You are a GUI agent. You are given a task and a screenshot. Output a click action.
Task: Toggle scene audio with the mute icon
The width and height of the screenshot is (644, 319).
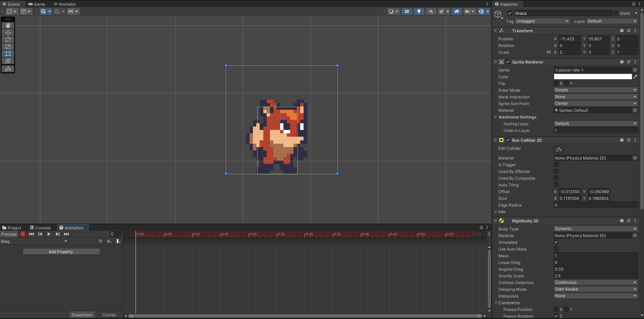(431, 11)
